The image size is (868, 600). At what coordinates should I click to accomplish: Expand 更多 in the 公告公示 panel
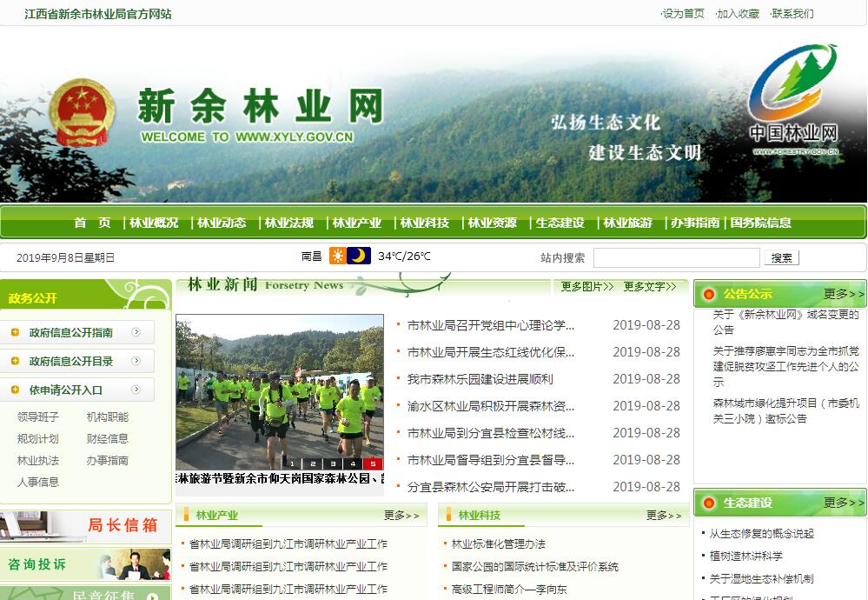(x=844, y=294)
